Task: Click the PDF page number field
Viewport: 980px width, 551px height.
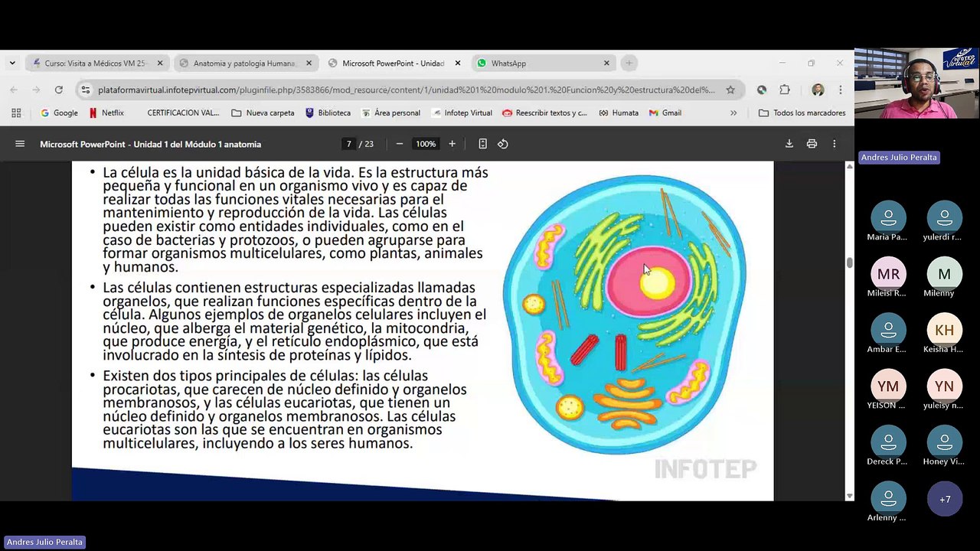Action: 349,144
